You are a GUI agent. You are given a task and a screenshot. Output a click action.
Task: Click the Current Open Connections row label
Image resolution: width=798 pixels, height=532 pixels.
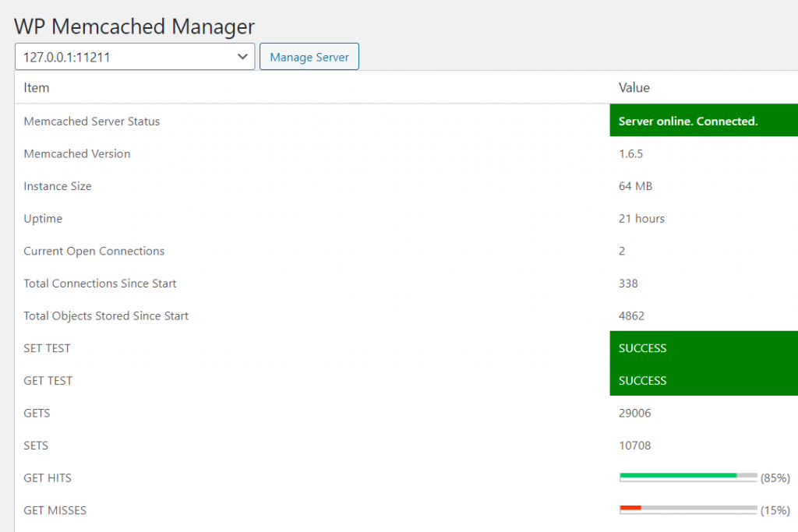pos(94,252)
